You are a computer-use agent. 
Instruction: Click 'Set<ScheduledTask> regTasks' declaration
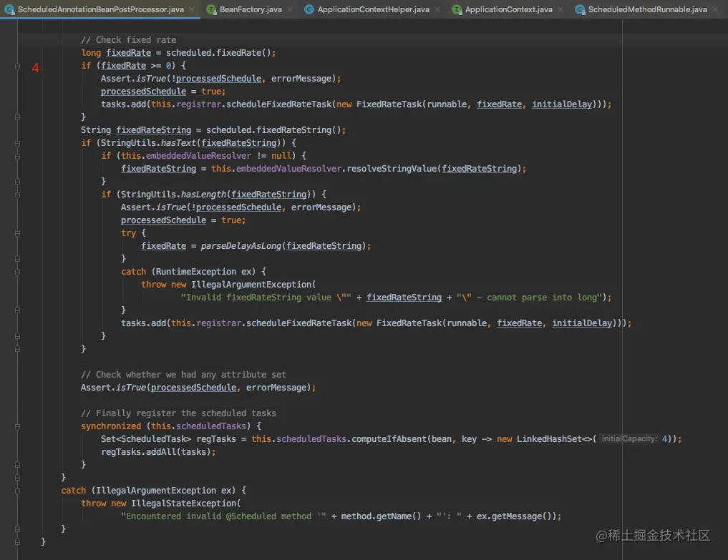[168, 439]
